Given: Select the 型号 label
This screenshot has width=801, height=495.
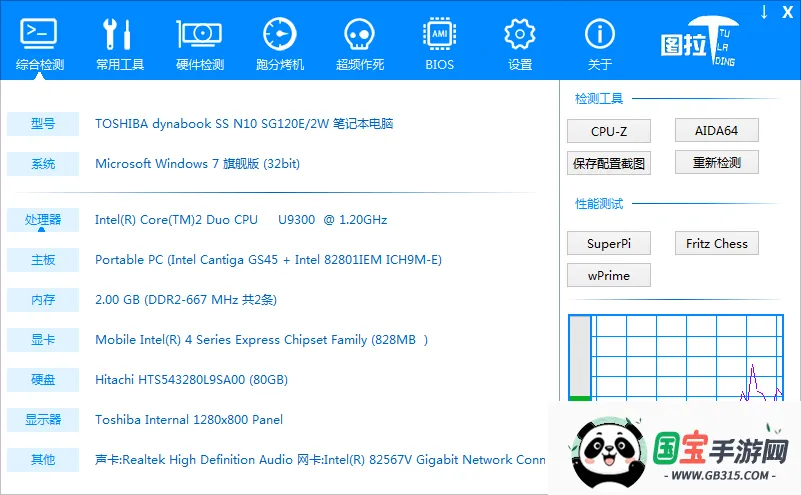Looking at the screenshot, I should (x=43, y=124).
